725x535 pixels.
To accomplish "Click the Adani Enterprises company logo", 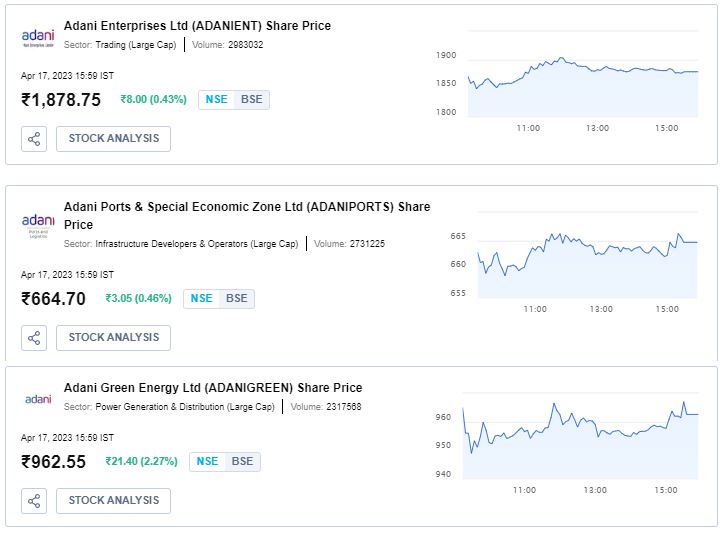I will [38, 37].
